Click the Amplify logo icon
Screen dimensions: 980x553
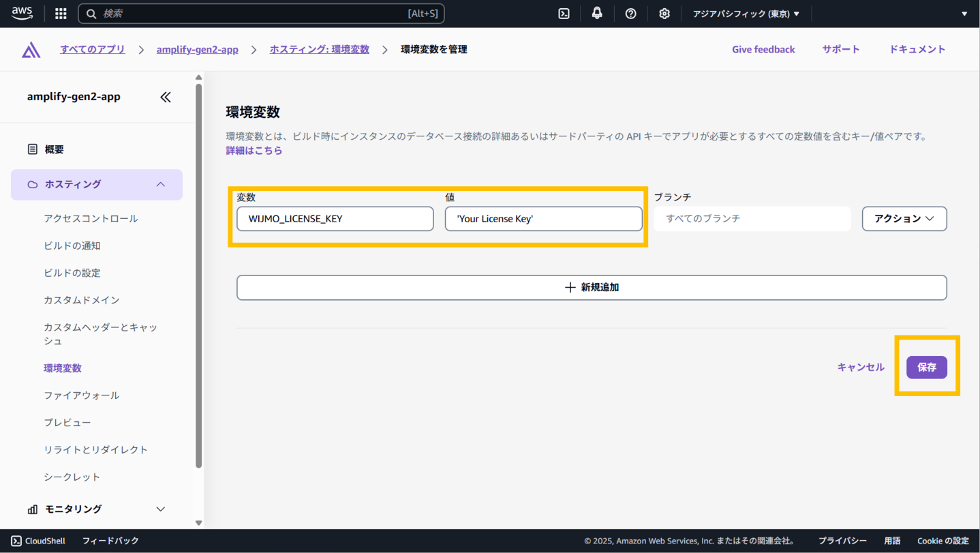point(31,50)
